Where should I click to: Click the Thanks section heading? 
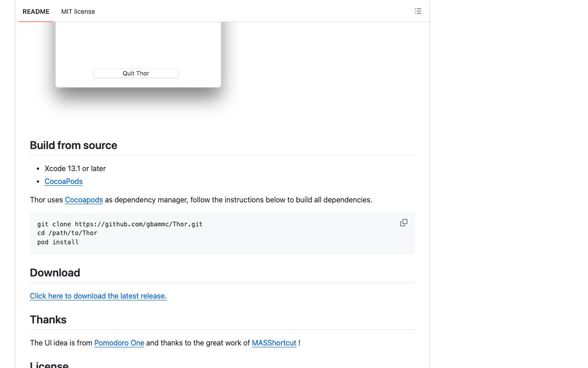[x=48, y=320]
